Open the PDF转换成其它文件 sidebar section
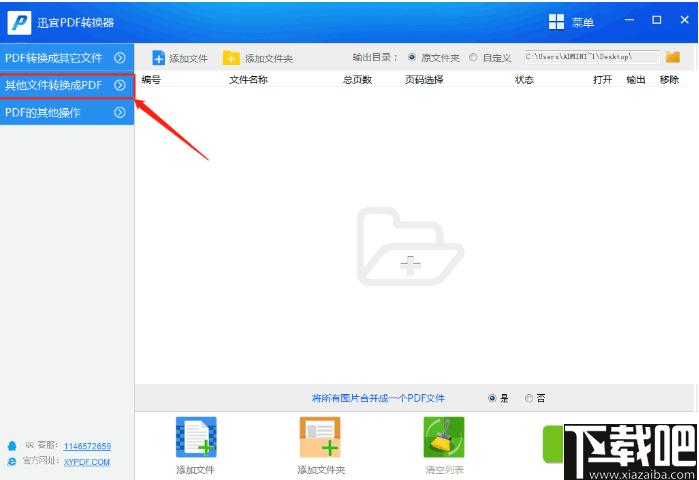The width and height of the screenshot is (699, 480). coord(67,57)
